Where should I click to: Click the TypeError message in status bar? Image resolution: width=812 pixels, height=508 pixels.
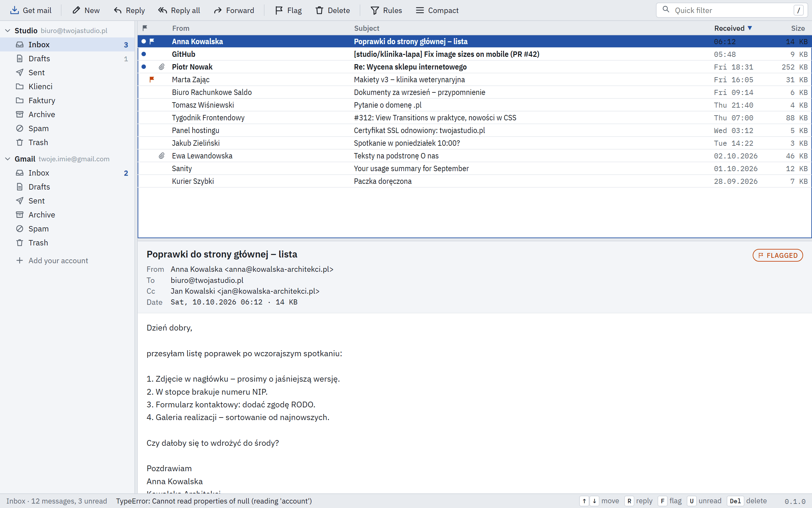click(x=214, y=501)
